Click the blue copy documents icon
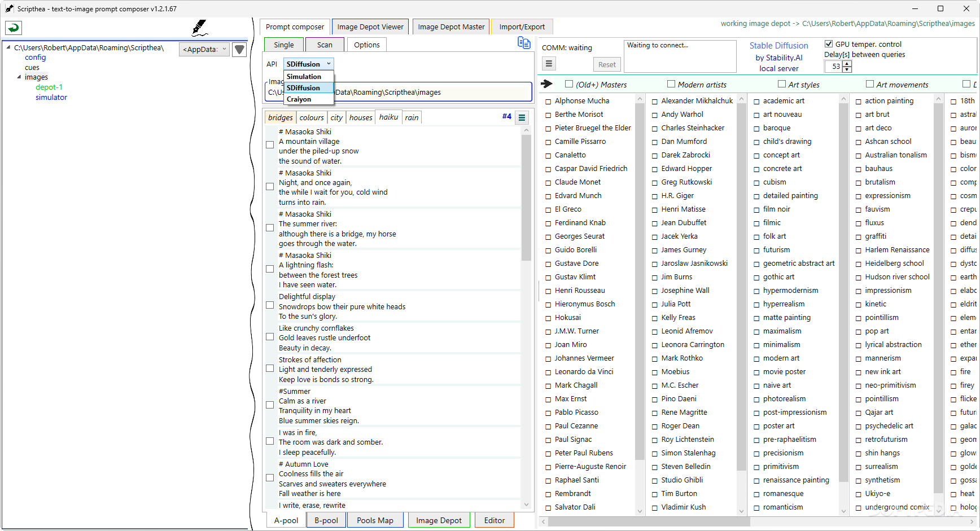This screenshot has width=980, height=531. pyautogui.click(x=524, y=43)
